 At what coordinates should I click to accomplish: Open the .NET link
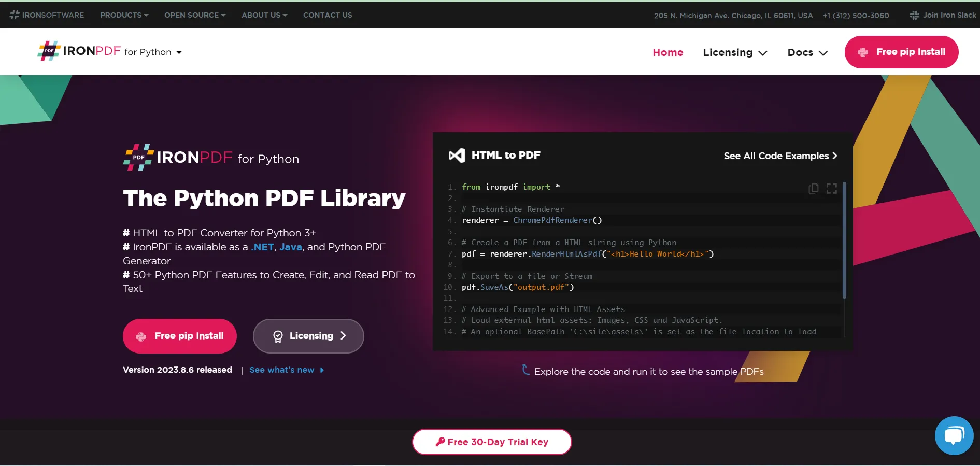pos(262,247)
